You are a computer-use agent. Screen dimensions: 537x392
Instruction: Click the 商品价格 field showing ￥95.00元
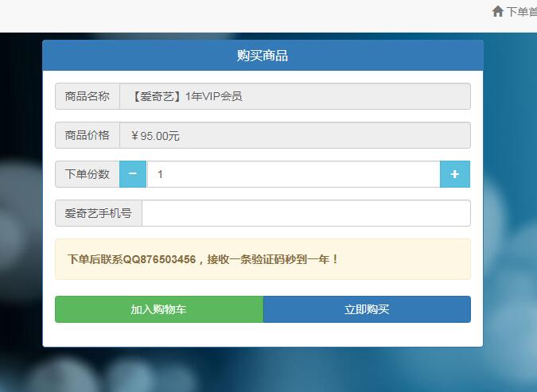(x=295, y=135)
